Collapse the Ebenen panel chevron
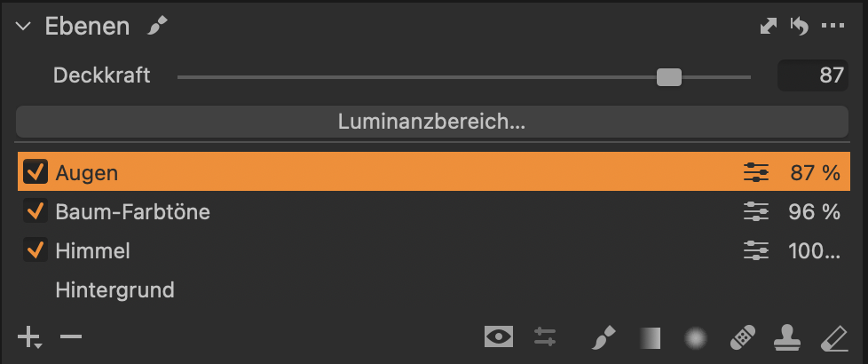This screenshot has height=364, width=868. pos(23,27)
